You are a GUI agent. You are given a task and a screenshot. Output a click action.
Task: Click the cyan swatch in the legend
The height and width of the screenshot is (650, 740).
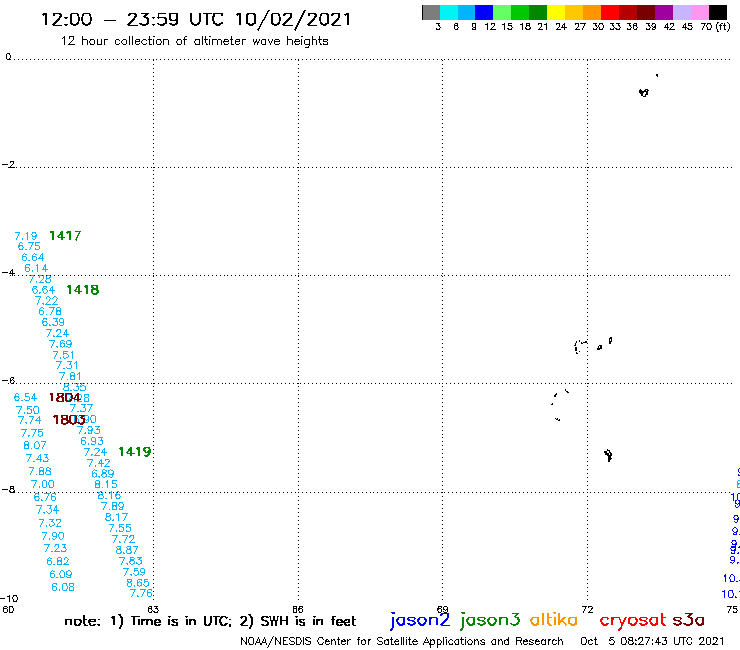[449, 12]
